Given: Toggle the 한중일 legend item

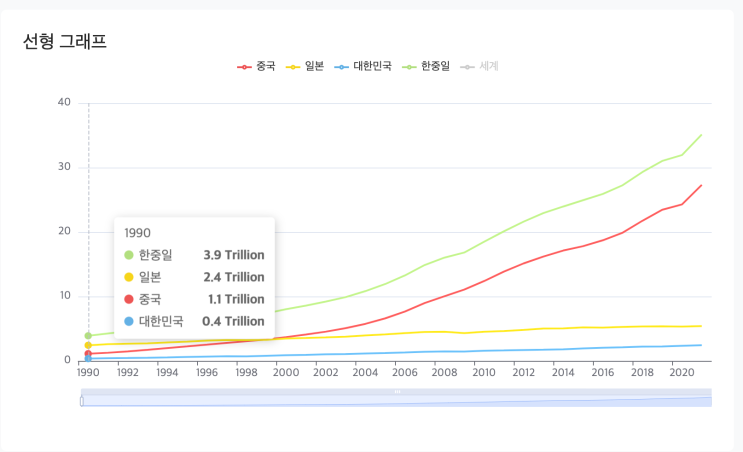Looking at the screenshot, I should (426, 66).
